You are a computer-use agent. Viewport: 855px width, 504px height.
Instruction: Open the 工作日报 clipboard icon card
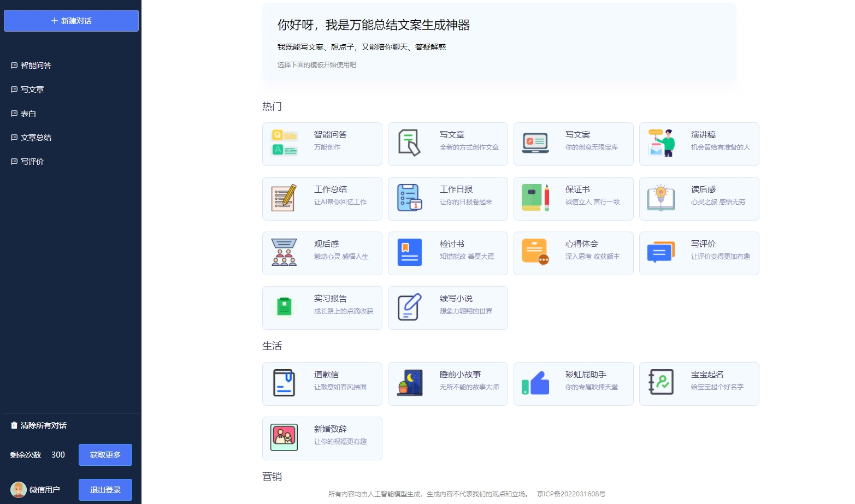[x=410, y=198]
